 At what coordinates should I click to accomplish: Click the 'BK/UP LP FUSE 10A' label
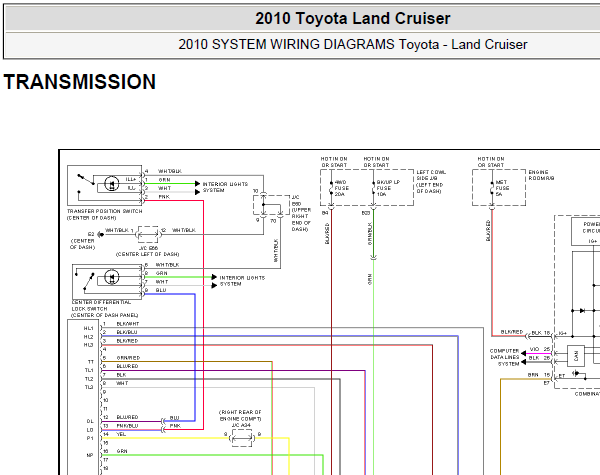click(x=388, y=188)
